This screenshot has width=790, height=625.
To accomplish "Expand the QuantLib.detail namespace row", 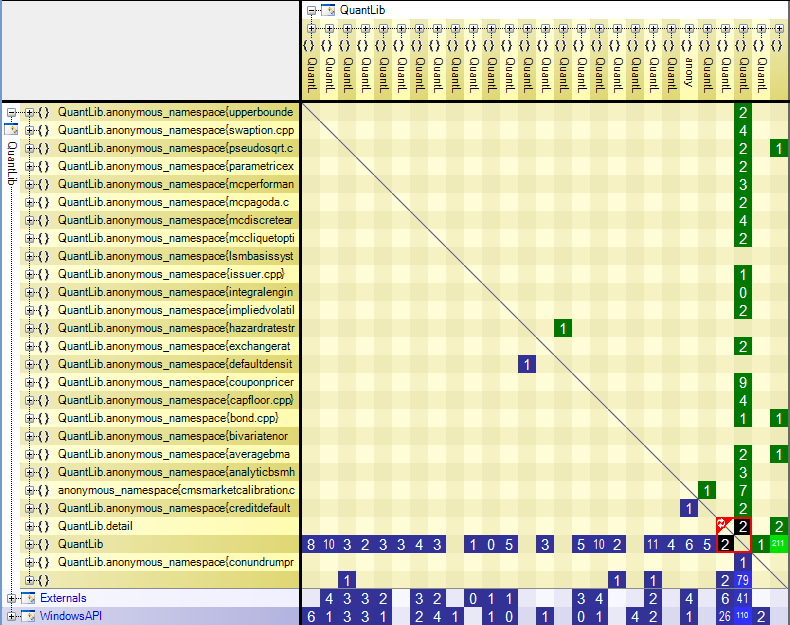I will pos(30,526).
